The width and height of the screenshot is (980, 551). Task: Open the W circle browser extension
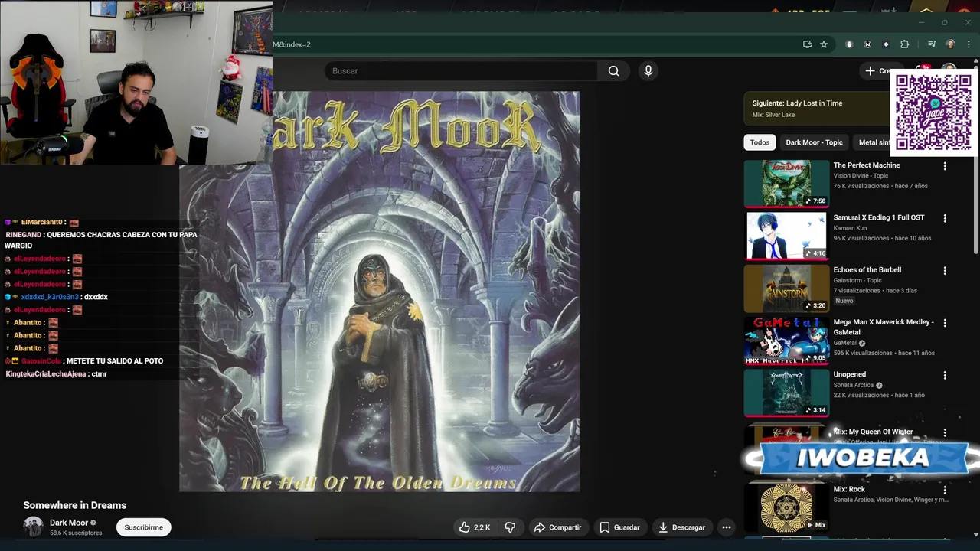pyautogui.click(x=867, y=44)
